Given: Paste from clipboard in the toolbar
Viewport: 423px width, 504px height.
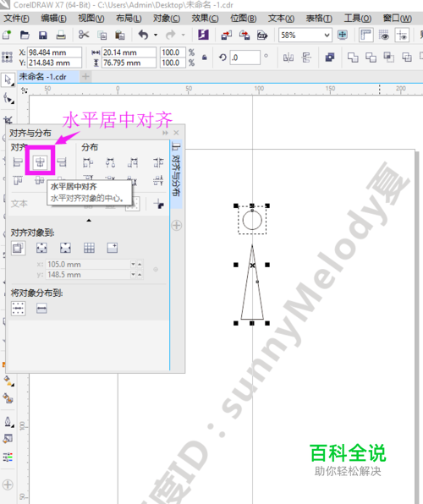Looking at the screenshot, I should click(120, 35).
